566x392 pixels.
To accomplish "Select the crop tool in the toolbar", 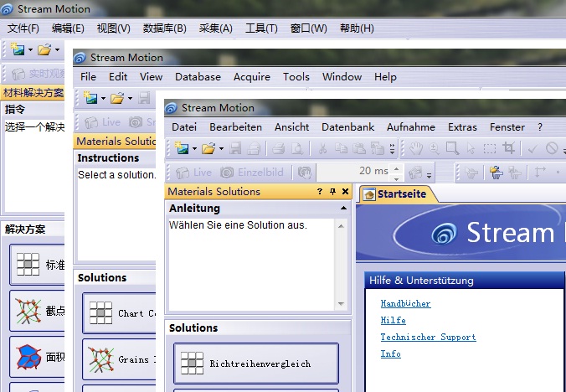I will tap(508, 148).
